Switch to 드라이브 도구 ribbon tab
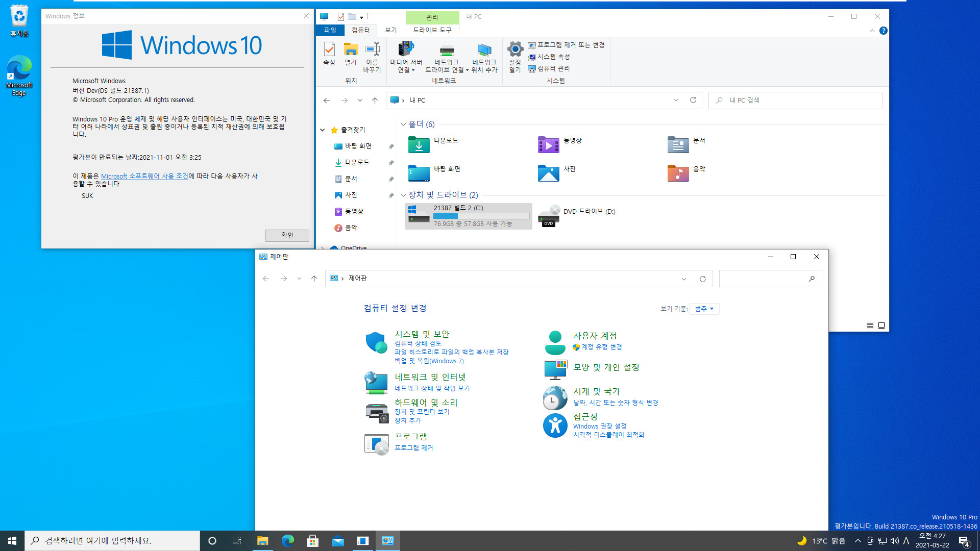The height and width of the screenshot is (551, 980). pyautogui.click(x=432, y=30)
